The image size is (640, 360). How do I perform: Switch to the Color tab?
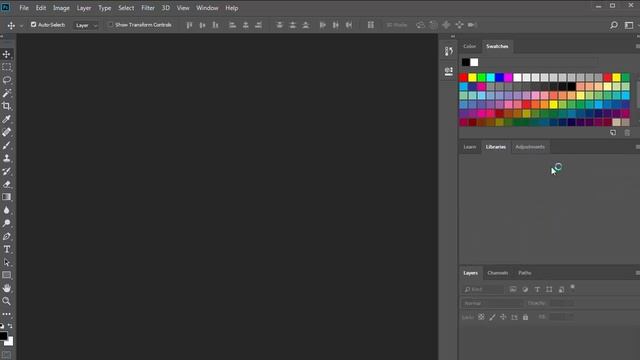(x=470, y=46)
